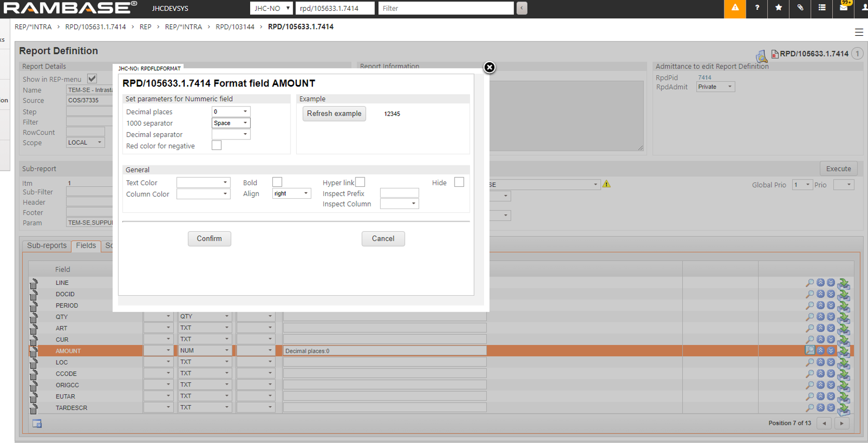Open the Text Color picker dropdown
Screen dimensions: 868x443
pos(203,183)
